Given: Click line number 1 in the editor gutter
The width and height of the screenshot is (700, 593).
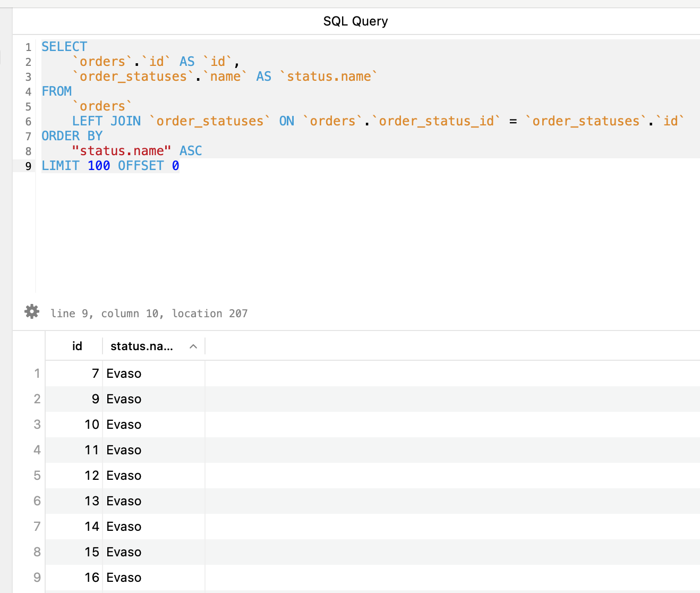Looking at the screenshot, I should click(x=28, y=47).
